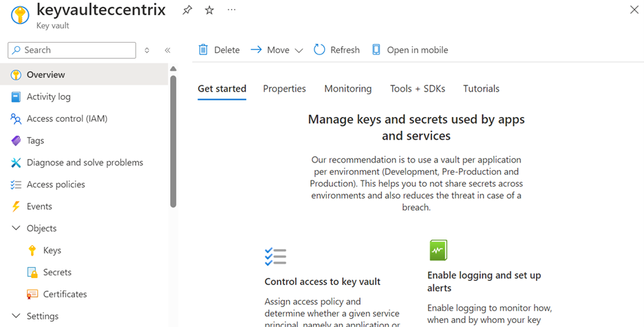The image size is (644, 327).
Task: Switch to the Tools + SDKs tab
Action: [417, 89]
